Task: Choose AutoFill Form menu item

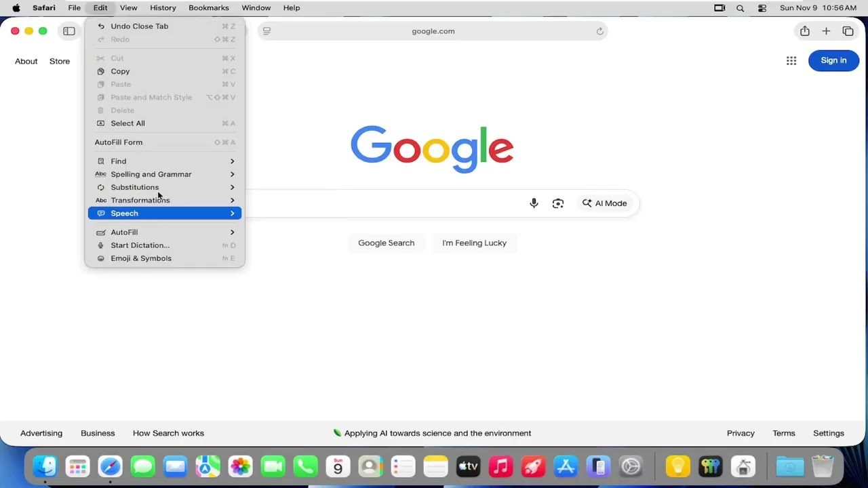Action: coord(165,142)
